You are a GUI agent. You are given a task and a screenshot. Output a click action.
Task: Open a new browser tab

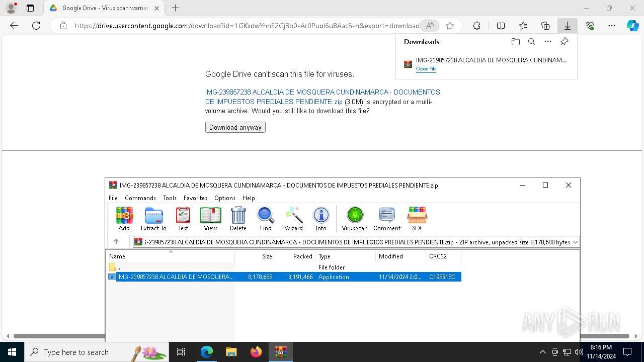point(175,8)
